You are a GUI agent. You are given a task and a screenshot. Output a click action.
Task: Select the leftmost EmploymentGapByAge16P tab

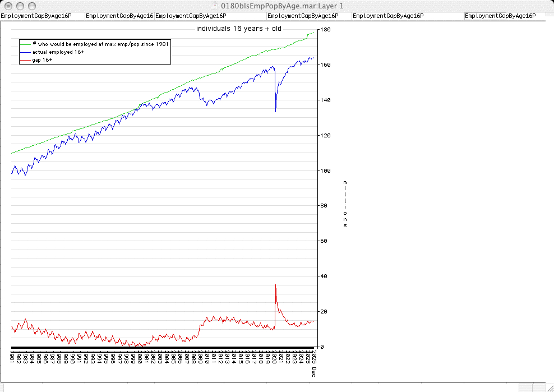click(36, 16)
